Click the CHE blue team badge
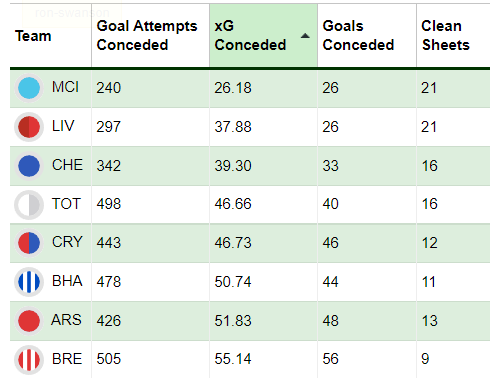The width and height of the screenshot is (494, 383). [x=29, y=166]
